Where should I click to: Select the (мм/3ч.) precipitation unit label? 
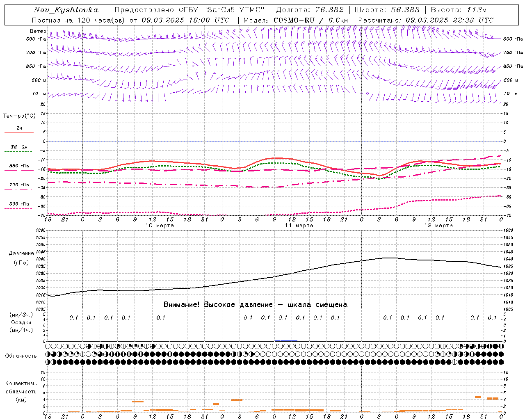click(21, 315)
